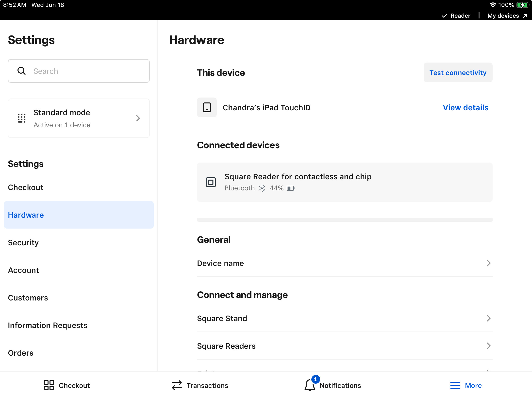
Task: Click the Standard mode keypad grid icon
Action: point(22,118)
